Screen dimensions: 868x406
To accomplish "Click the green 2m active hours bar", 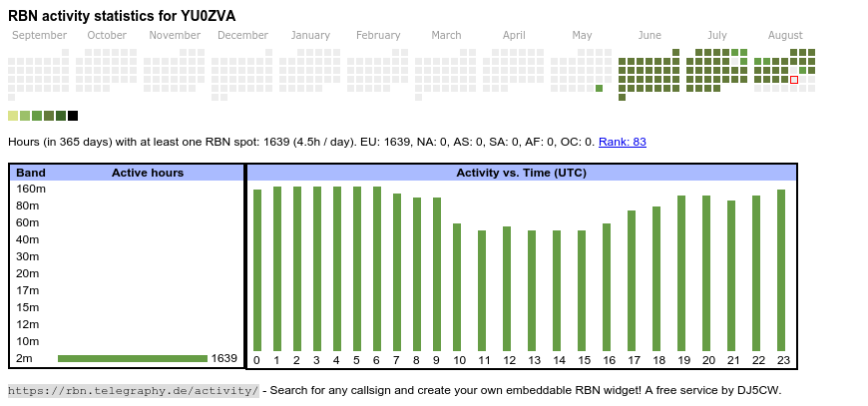I will [132, 358].
